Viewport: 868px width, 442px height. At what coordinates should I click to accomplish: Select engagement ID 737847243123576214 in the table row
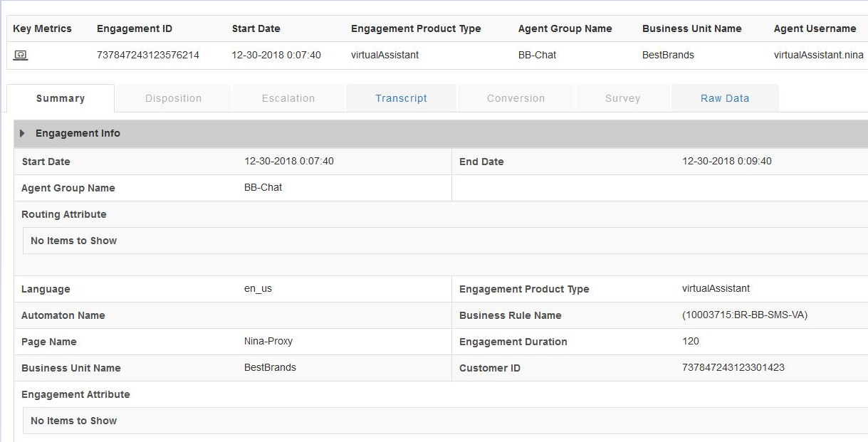pos(147,55)
